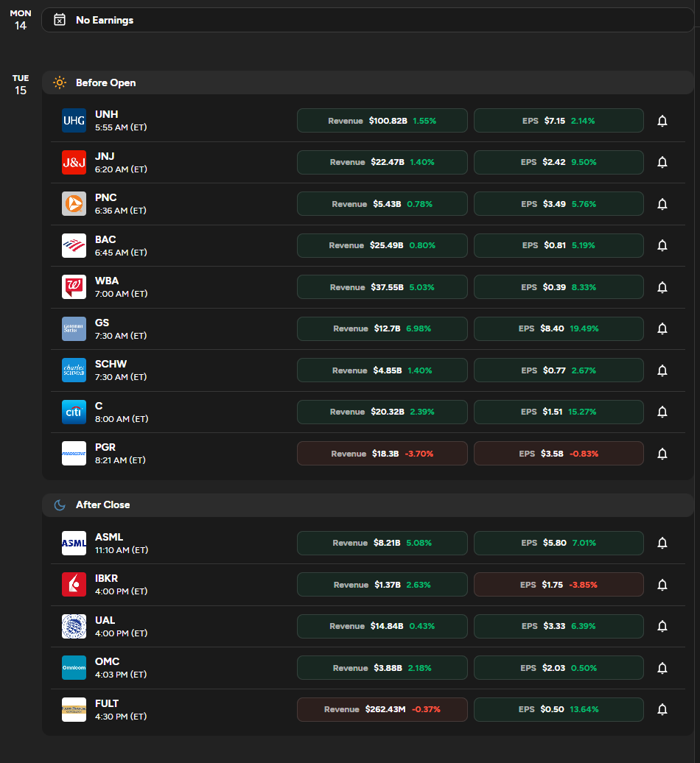Open the ASML logo

point(74,543)
